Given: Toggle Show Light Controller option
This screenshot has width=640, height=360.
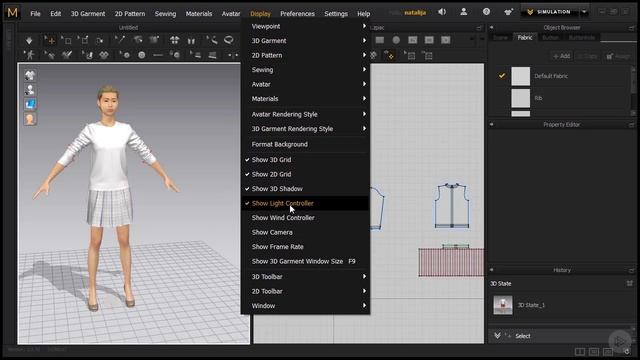Looking at the screenshot, I should pyautogui.click(x=306, y=203).
